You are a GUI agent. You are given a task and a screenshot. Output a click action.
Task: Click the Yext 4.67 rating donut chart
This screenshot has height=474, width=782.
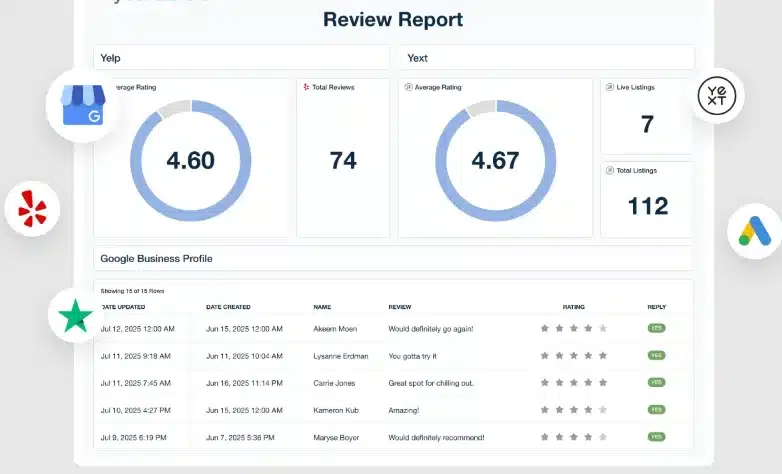pos(496,160)
